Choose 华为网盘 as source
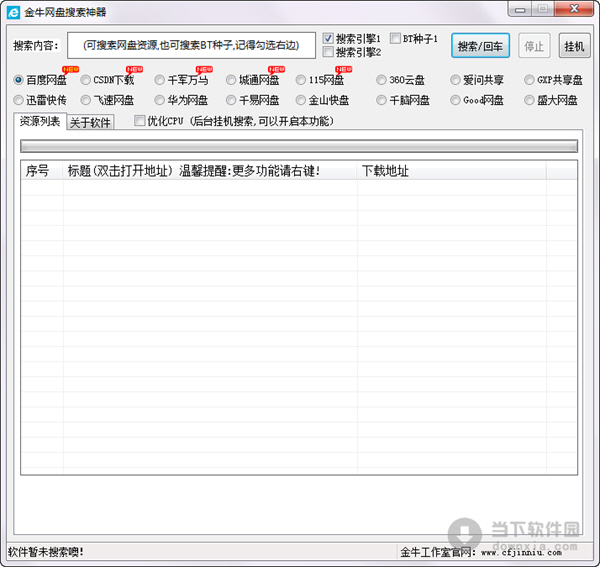Image resolution: width=600 pixels, height=567 pixels. tap(160, 100)
